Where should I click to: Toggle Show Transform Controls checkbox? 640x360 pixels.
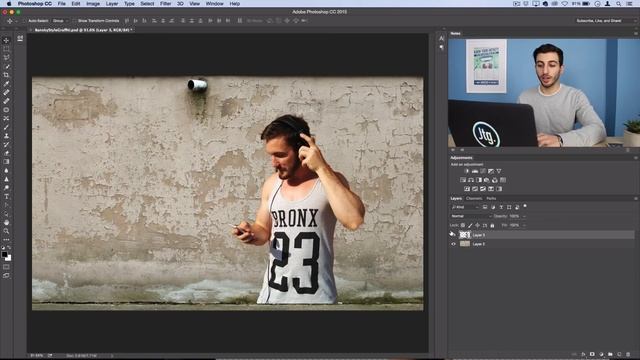click(75, 20)
